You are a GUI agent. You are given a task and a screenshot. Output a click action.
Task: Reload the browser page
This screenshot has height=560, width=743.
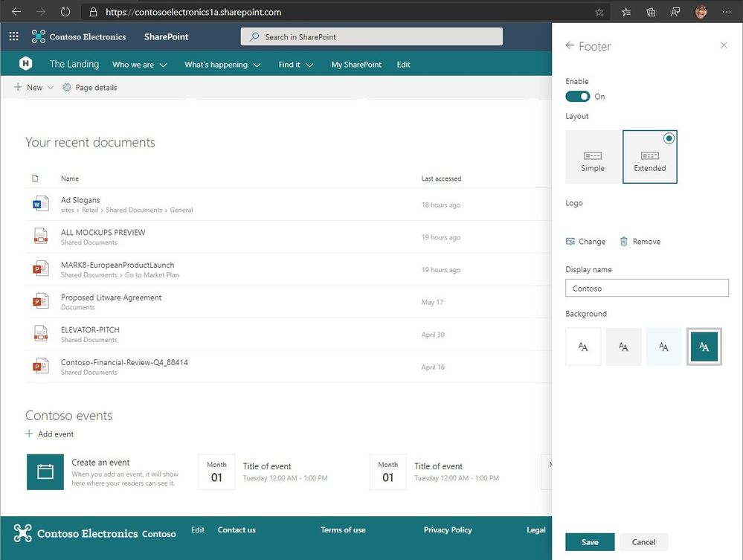(x=65, y=12)
